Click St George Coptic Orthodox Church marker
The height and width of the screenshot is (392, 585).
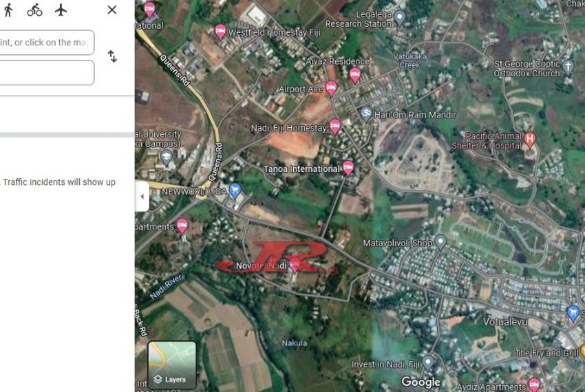pyautogui.click(x=568, y=67)
